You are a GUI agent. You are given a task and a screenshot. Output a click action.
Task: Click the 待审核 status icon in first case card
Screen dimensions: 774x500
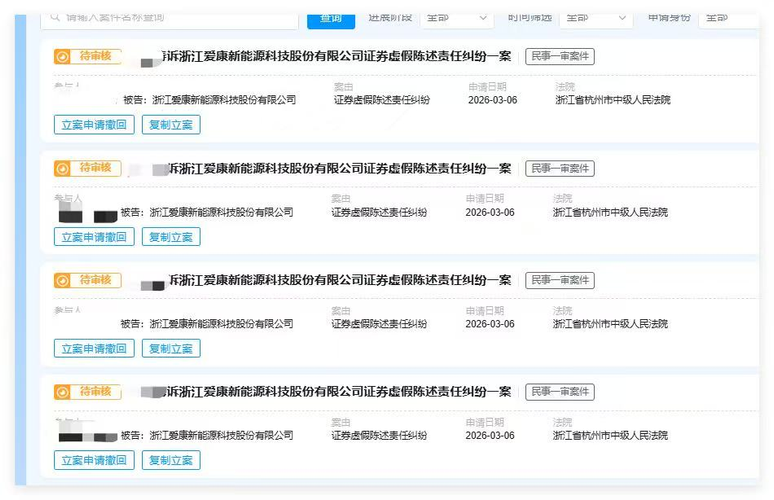click(x=62, y=57)
